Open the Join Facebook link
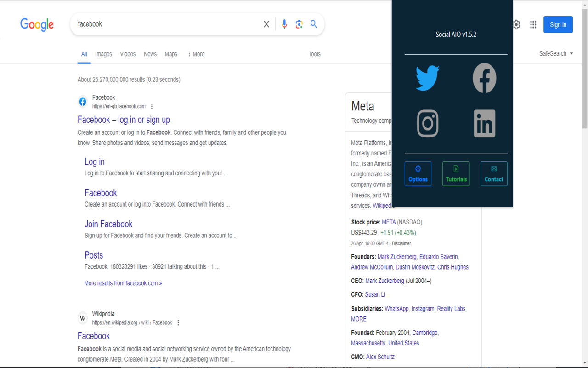The image size is (588, 368). (108, 224)
